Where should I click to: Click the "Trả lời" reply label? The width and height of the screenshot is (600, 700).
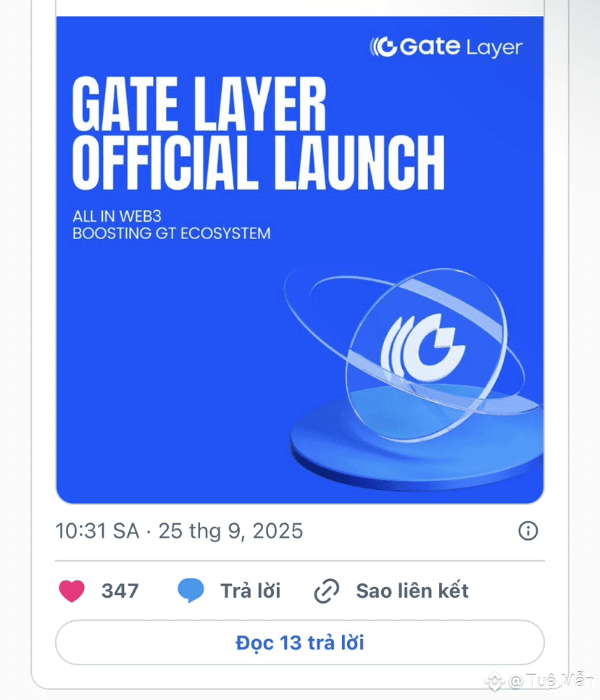click(x=251, y=591)
